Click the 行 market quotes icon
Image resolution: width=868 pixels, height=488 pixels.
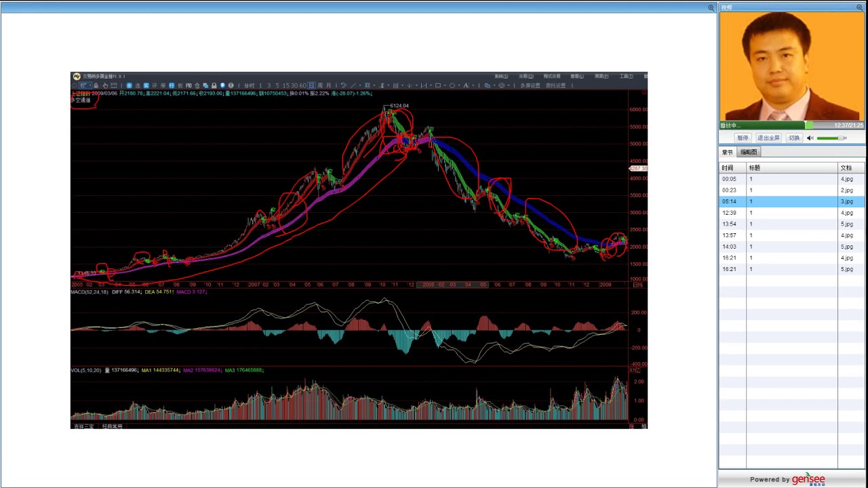click(x=172, y=85)
